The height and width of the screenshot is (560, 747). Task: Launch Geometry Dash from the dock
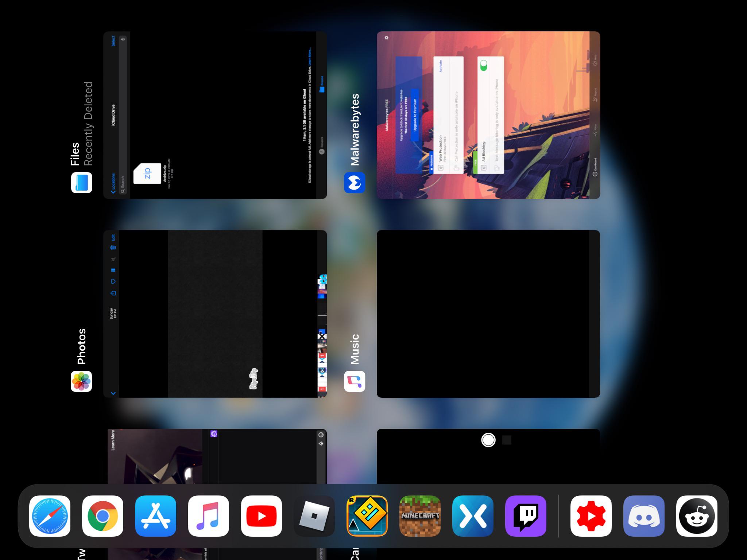click(x=367, y=516)
